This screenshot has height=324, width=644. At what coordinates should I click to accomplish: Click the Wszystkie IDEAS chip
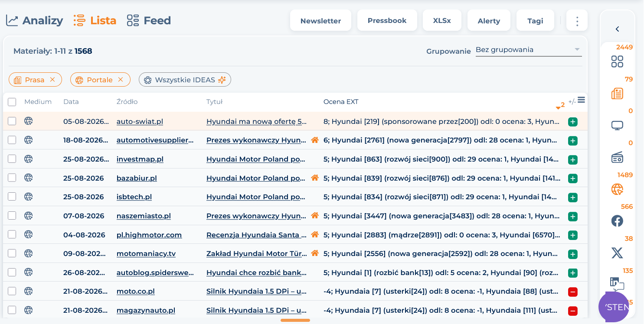185,80
